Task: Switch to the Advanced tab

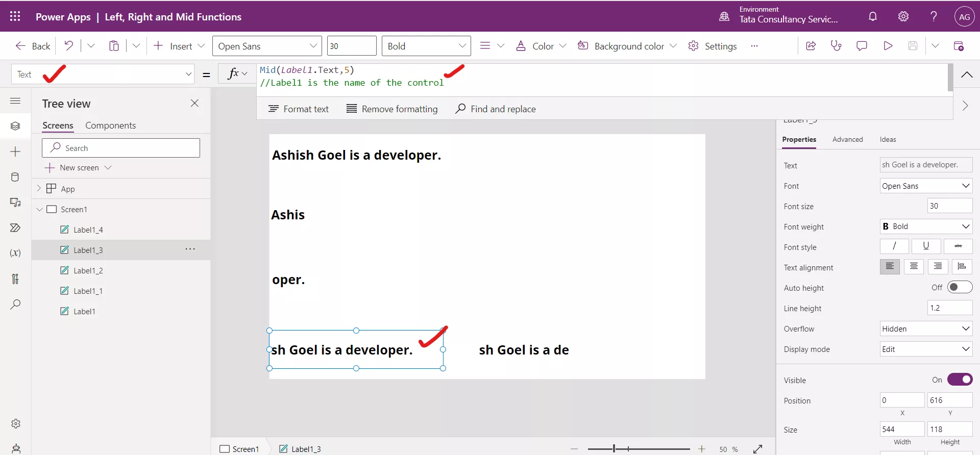Action: click(x=847, y=139)
